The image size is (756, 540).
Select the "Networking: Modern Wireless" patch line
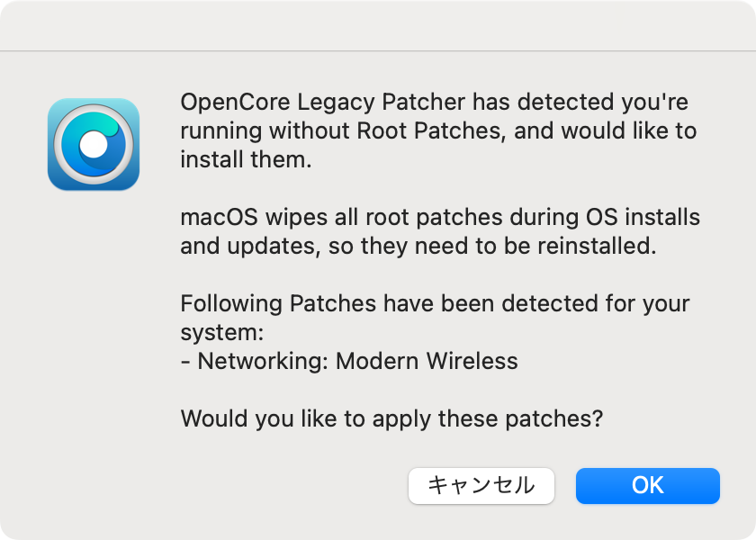(x=349, y=361)
